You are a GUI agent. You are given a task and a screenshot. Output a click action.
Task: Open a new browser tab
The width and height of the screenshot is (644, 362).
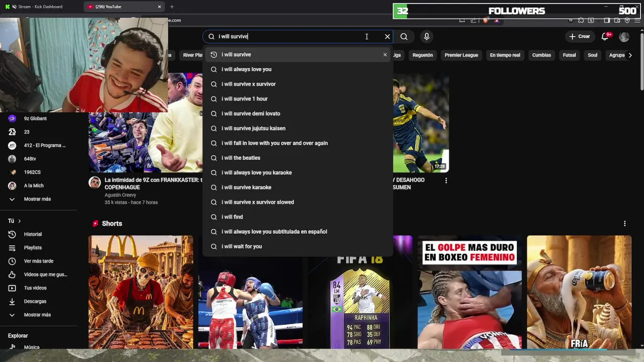172,7
